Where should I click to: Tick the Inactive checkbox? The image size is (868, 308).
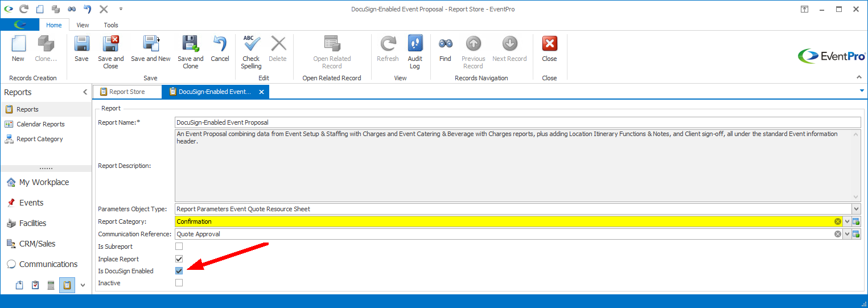[x=179, y=283]
